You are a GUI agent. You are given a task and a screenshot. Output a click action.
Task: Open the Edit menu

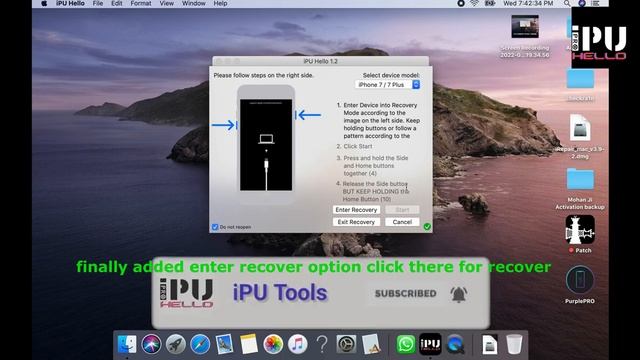(x=117, y=3)
